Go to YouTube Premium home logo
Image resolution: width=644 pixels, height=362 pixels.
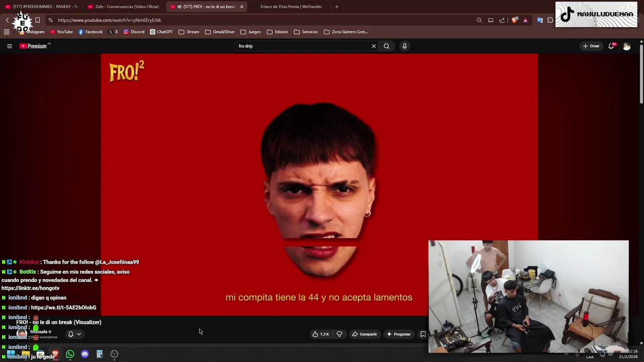click(x=34, y=46)
